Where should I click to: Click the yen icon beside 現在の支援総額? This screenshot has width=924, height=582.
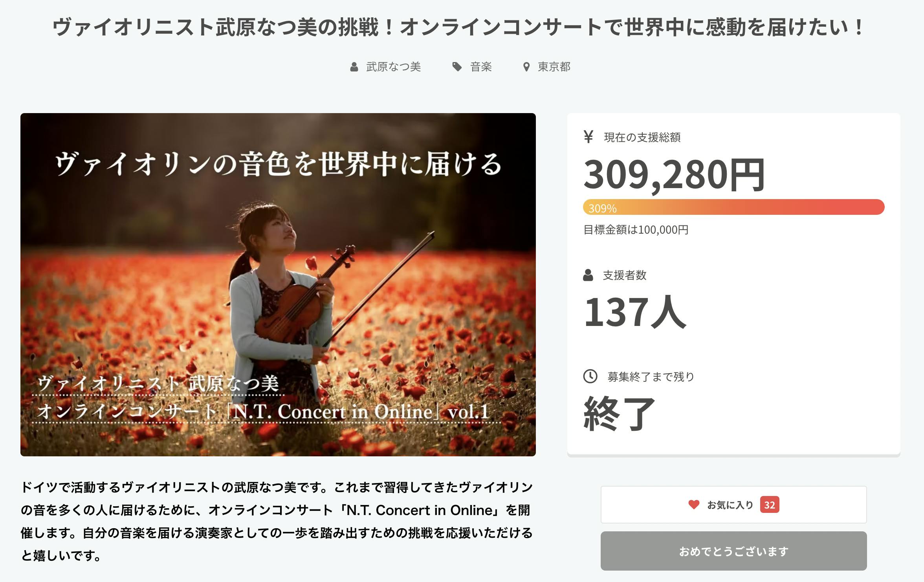click(x=588, y=137)
